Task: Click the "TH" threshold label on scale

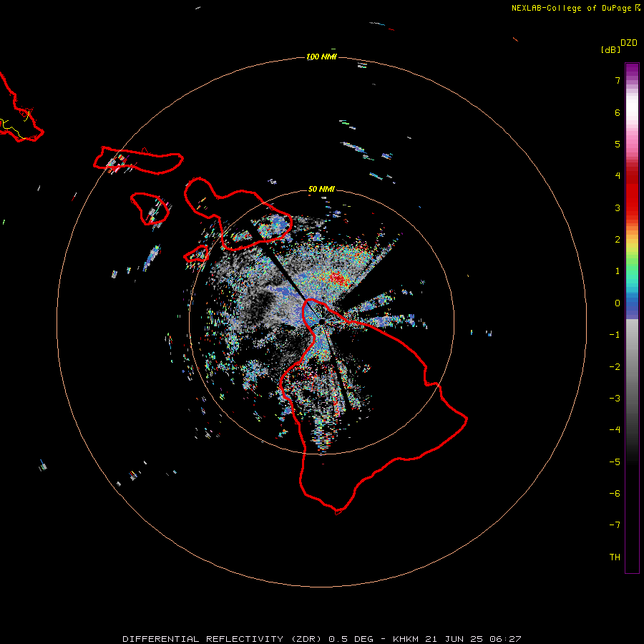Action: (x=615, y=557)
